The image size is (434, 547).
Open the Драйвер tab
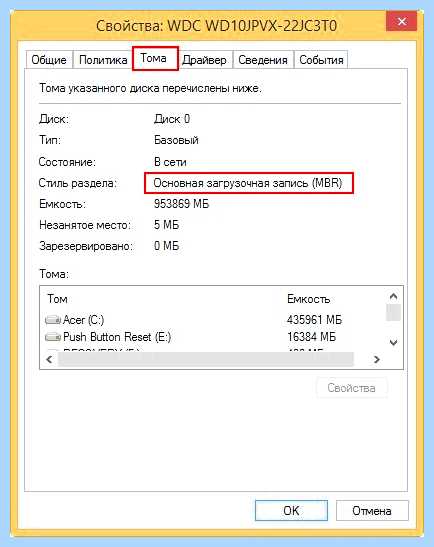tap(204, 60)
